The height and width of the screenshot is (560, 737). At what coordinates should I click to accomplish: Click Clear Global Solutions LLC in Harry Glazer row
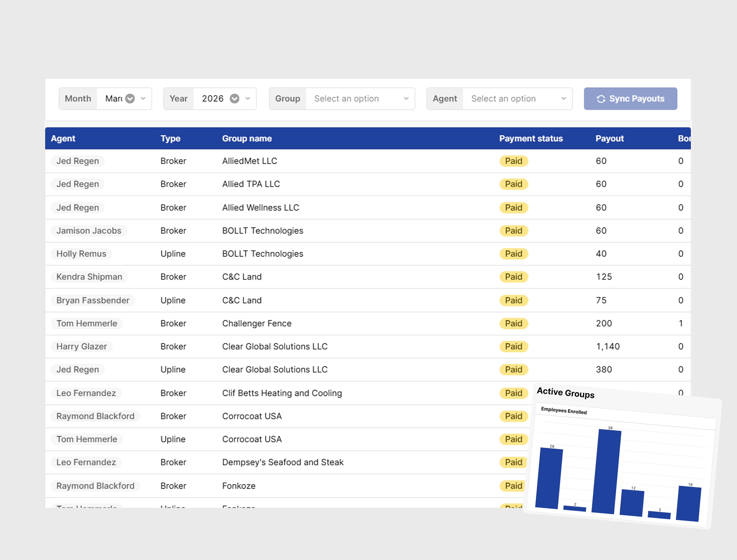pyautogui.click(x=275, y=346)
